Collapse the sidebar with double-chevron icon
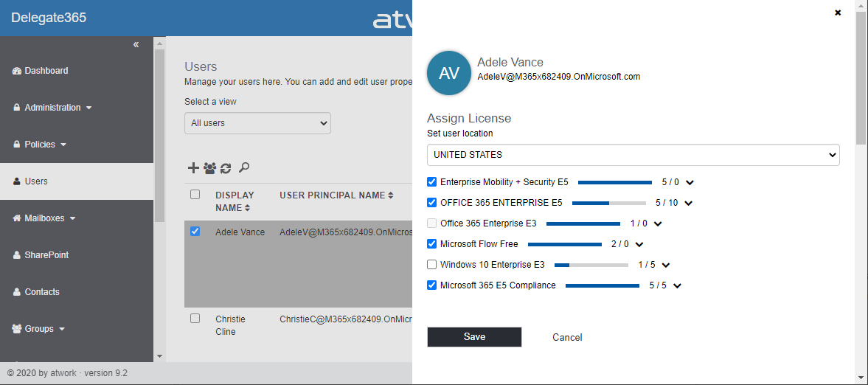This screenshot has width=868, height=385. (x=136, y=45)
